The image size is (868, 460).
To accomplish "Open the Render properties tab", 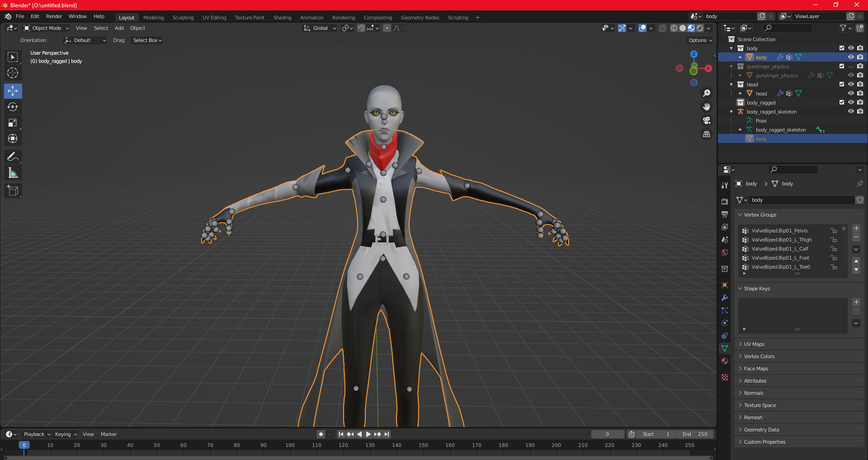I will coord(725,201).
